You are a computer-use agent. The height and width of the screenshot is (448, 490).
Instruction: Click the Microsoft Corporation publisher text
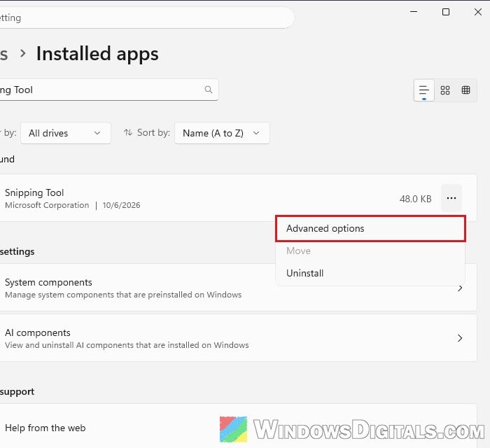[x=47, y=205]
